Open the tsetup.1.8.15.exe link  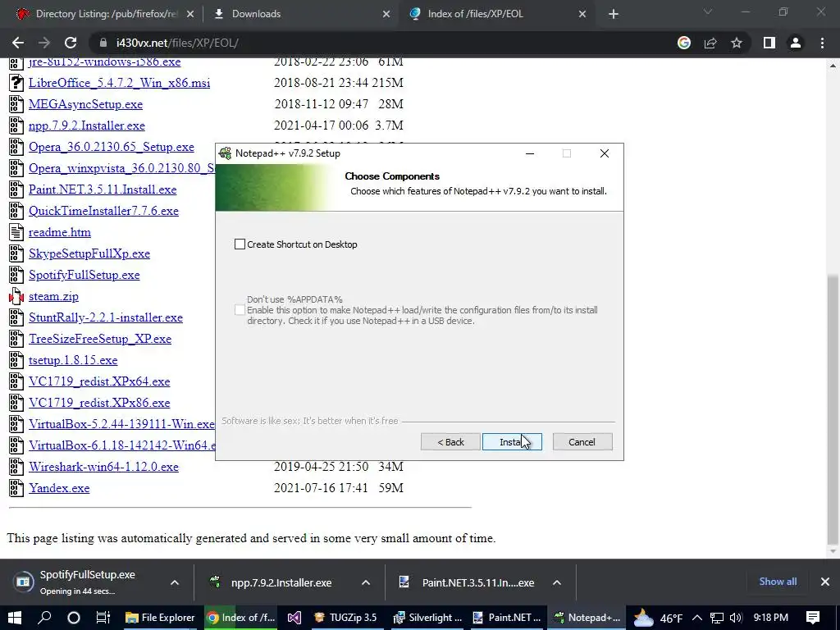[73, 360]
